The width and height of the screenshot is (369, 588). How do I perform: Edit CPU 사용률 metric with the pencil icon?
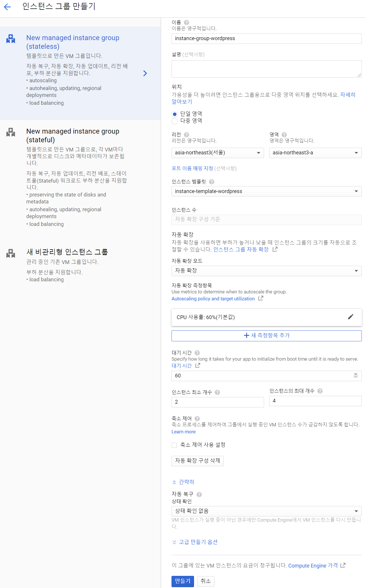tap(351, 317)
